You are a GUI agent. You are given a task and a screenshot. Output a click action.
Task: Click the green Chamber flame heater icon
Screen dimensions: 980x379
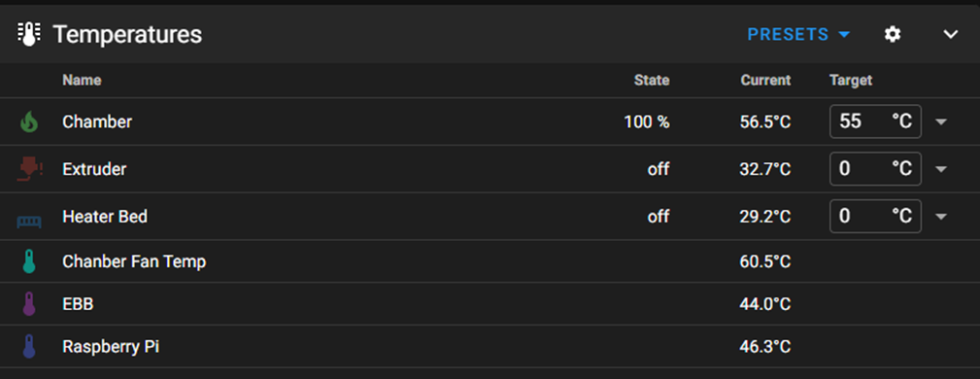(x=29, y=121)
